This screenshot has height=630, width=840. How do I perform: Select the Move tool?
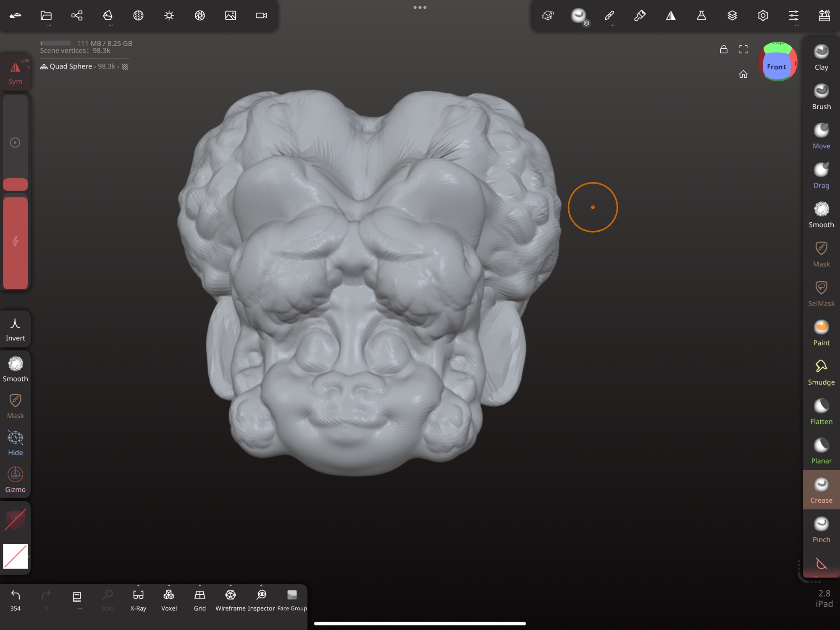(x=821, y=136)
